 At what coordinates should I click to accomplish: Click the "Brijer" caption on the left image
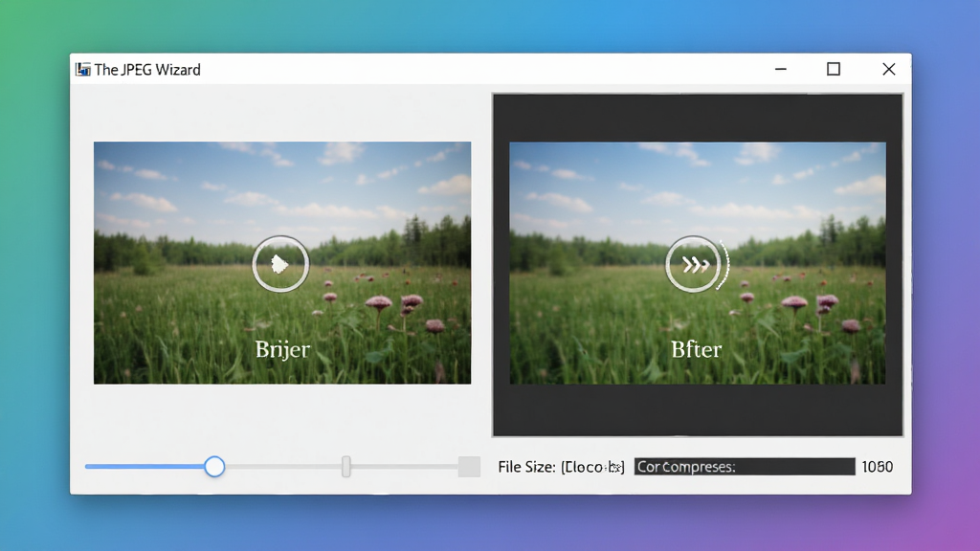pos(282,350)
